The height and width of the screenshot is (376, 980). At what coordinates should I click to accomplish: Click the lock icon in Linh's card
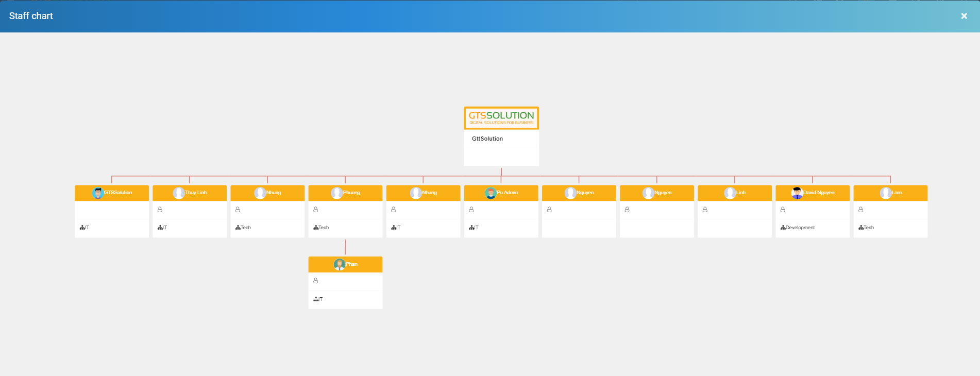point(705,210)
